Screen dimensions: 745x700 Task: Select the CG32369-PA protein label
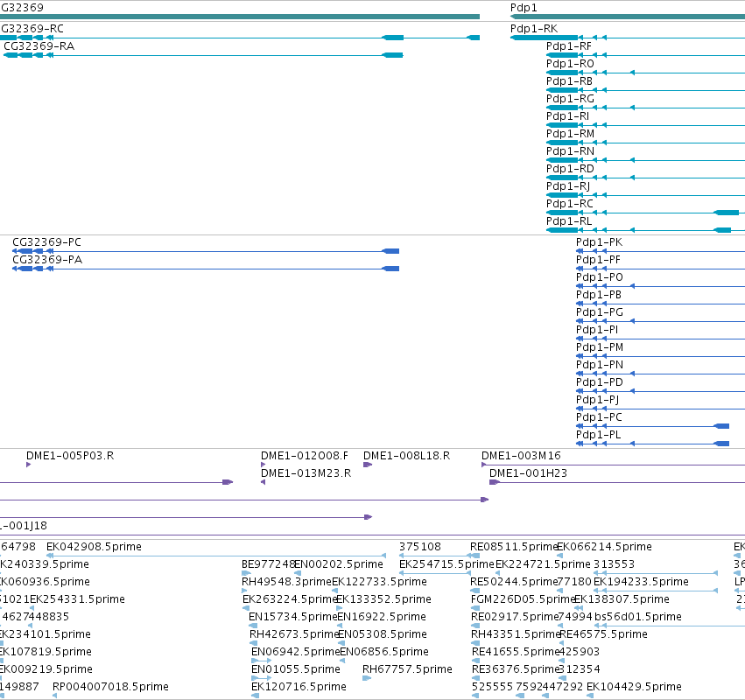[x=47, y=260]
